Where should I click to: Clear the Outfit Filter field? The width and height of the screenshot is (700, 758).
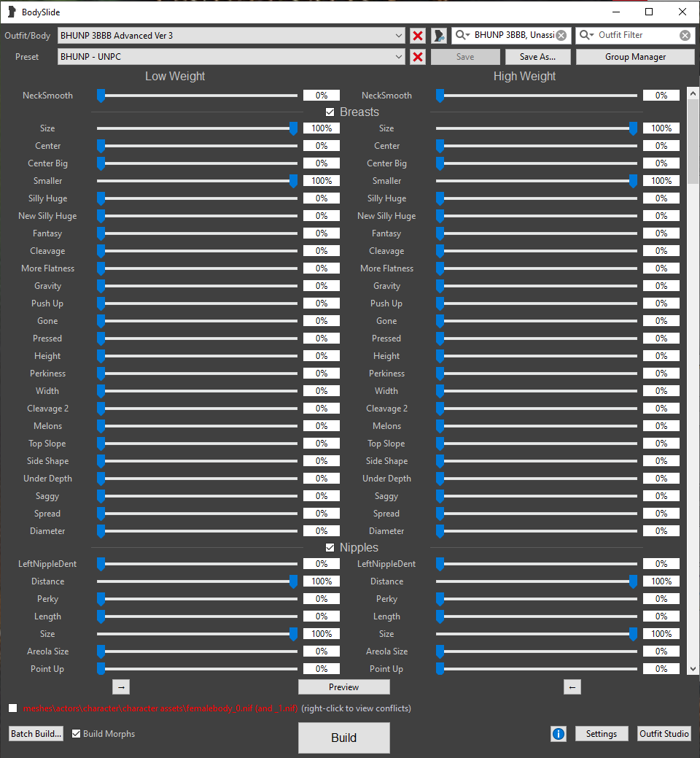[685, 35]
